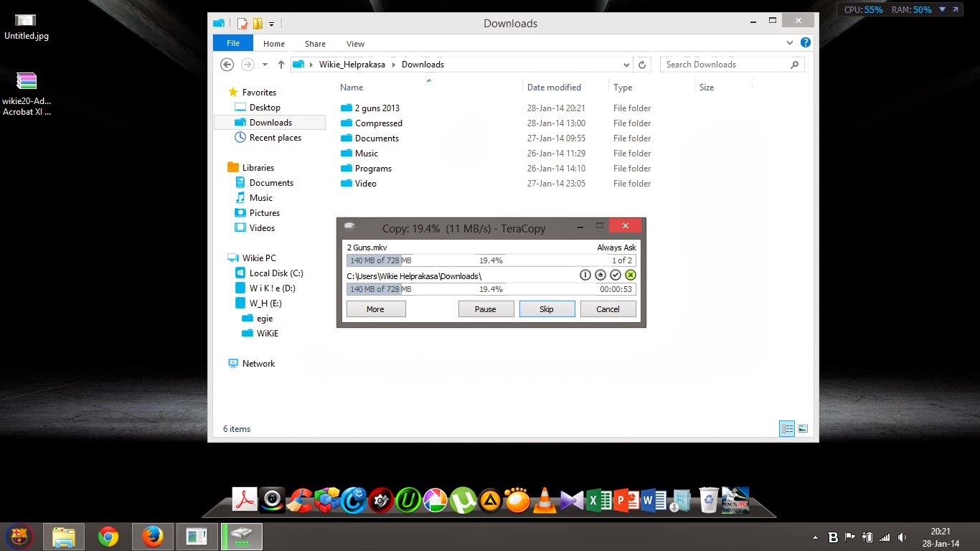Screen dimensions: 980x551
Task: Click the More button in TeraCopy
Action: click(x=376, y=309)
